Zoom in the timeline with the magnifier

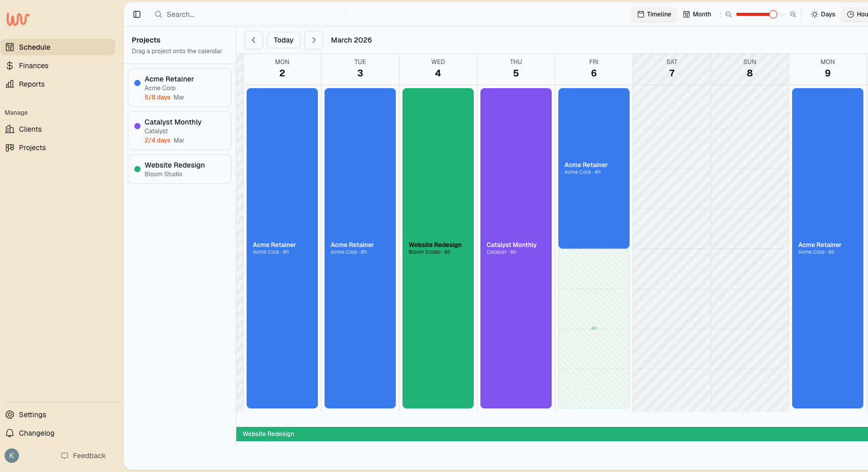[x=793, y=14]
